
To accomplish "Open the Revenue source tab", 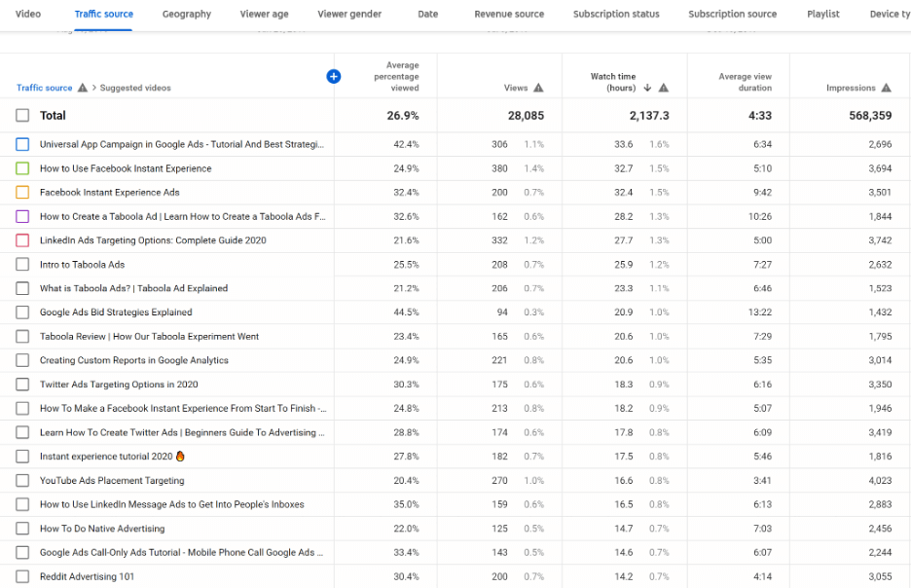I will coord(509,14).
